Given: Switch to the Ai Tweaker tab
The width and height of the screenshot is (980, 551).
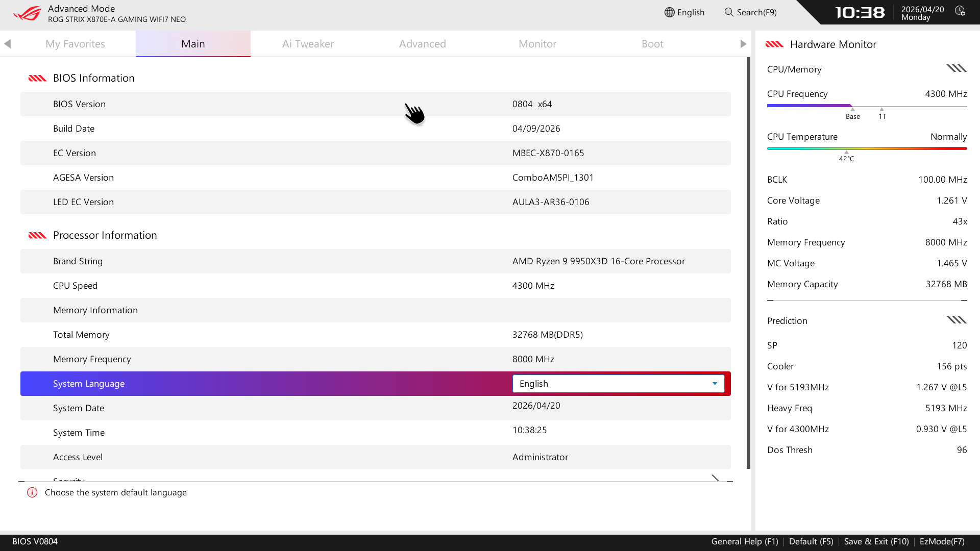Looking at the screenshot, I should pyautogui.click(x=308, y=44).
